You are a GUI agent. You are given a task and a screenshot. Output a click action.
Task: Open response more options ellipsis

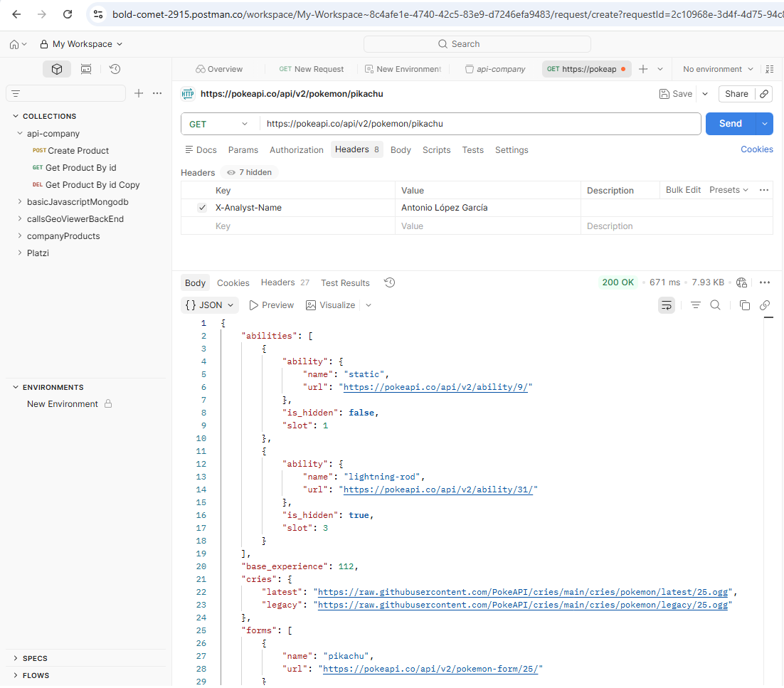coord(765,282)
